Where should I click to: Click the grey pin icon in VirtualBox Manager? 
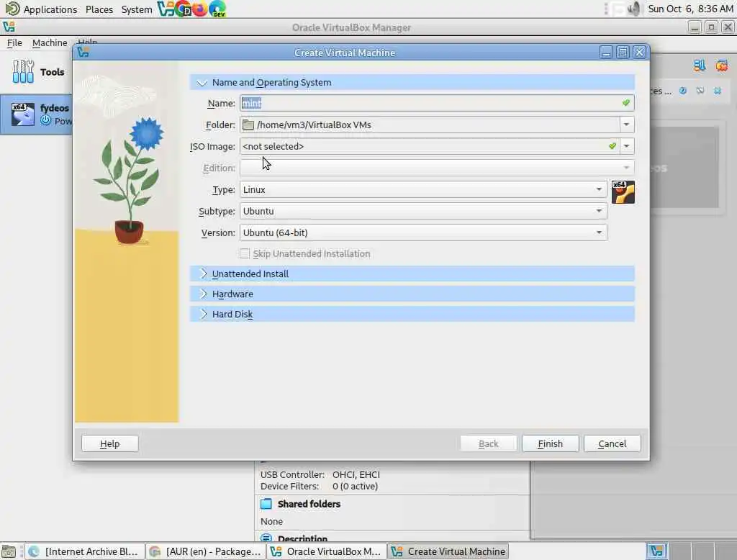(x=700, y=91)
